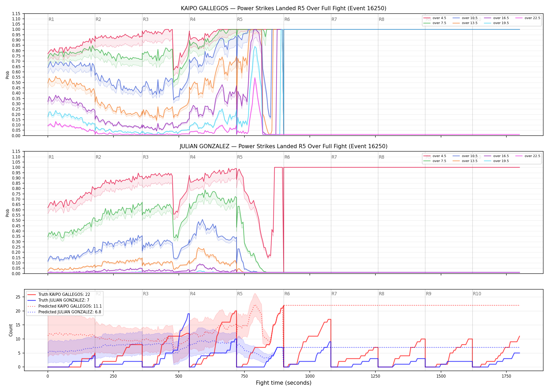
Task: Click the R7 round marker in Kaipo chart
Action: (334, 19)
